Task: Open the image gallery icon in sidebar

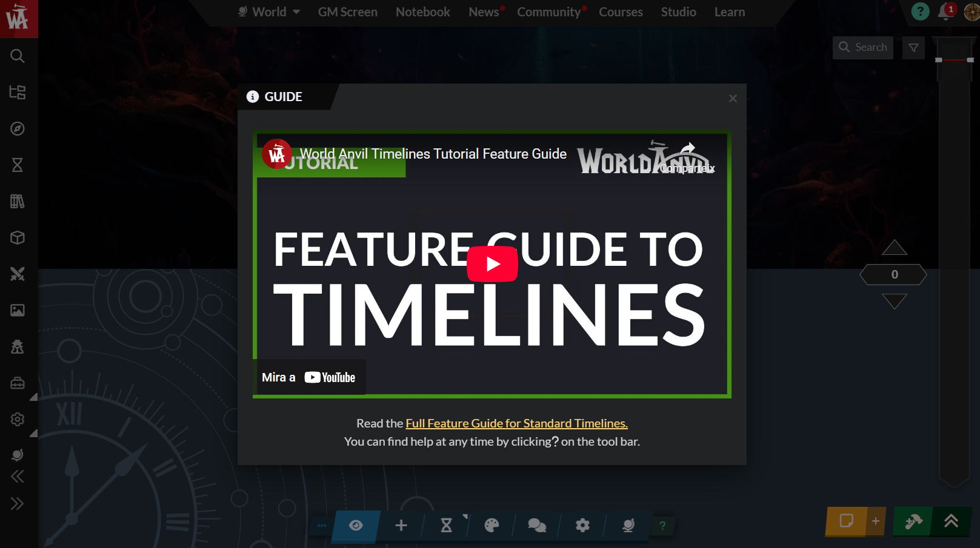Action: click(x=18, y=310)
